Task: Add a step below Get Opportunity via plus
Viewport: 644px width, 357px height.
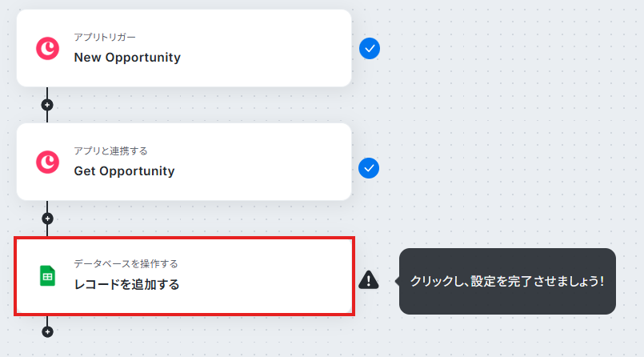Action: pyautogui.click(x=47, y=218)
